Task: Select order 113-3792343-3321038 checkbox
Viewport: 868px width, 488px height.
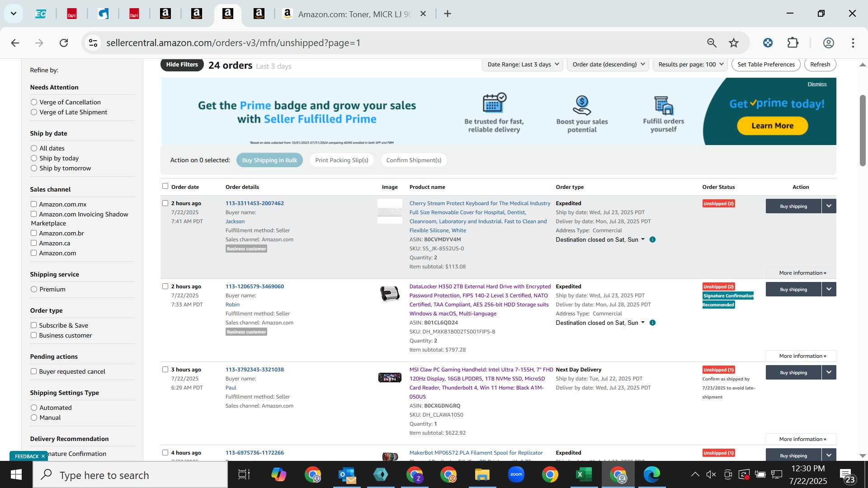Action: pos(165,370)
